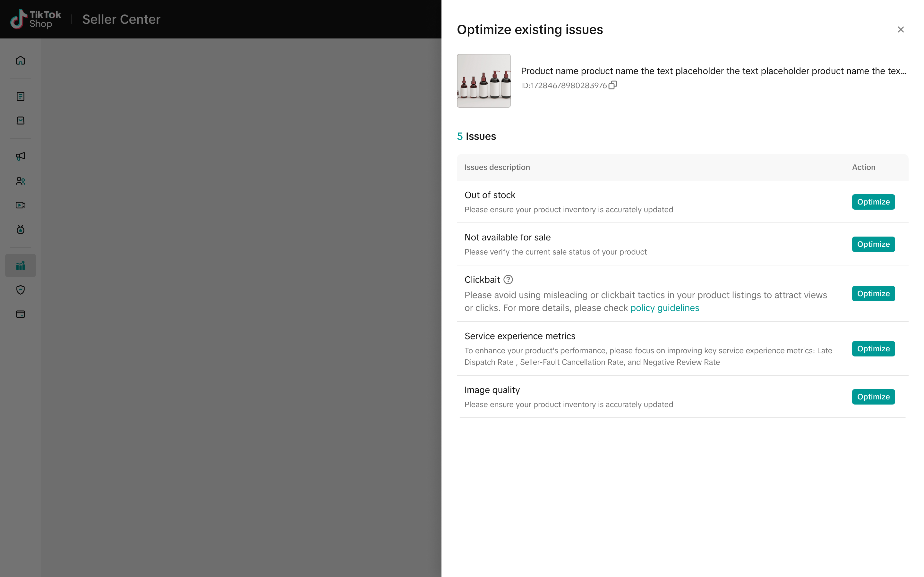924x577 pixels.
Task: Optimize the Out of stock issue
Action: click(x=873, y=202)
